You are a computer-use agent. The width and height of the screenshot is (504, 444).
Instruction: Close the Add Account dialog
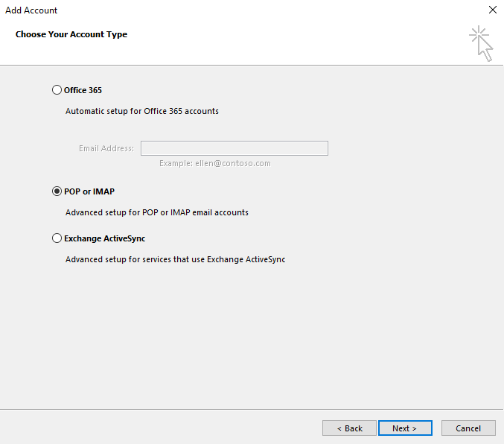coord(492,10)
